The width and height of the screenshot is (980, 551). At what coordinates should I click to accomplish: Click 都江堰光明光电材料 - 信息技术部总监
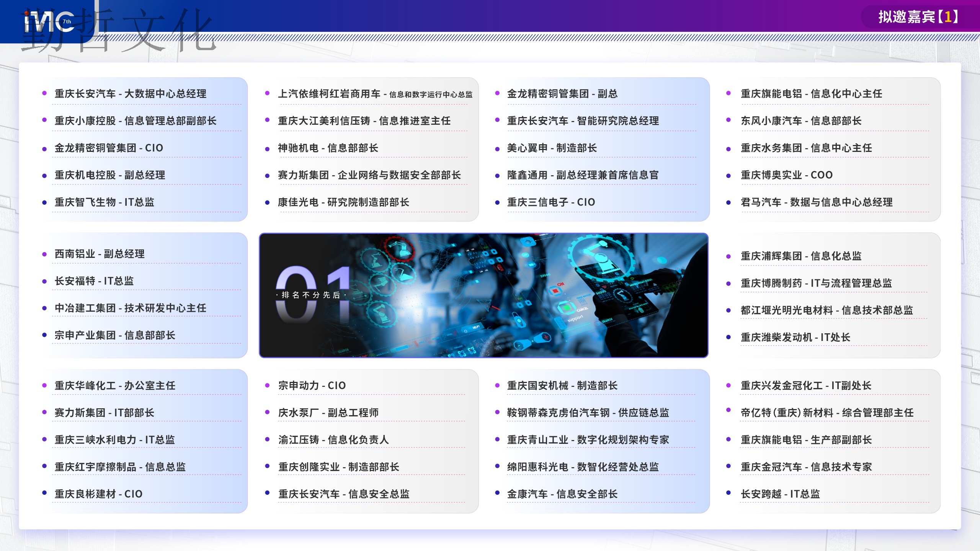[x=827, y=310]
